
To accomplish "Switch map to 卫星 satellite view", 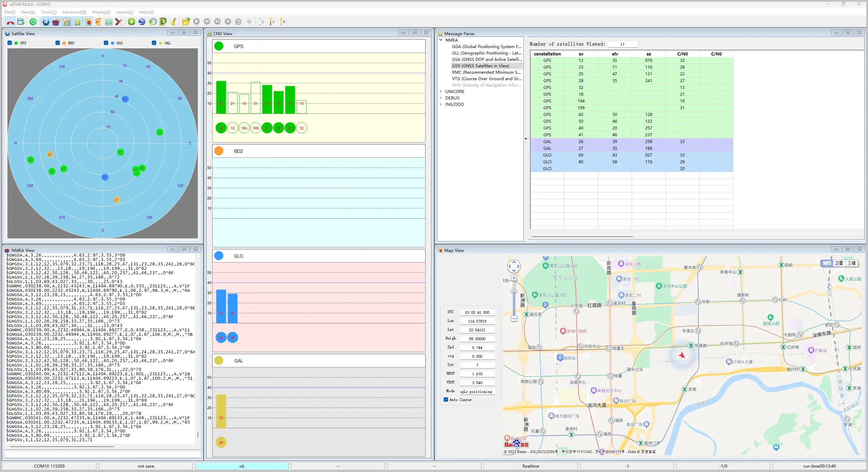I will point(839,263).
